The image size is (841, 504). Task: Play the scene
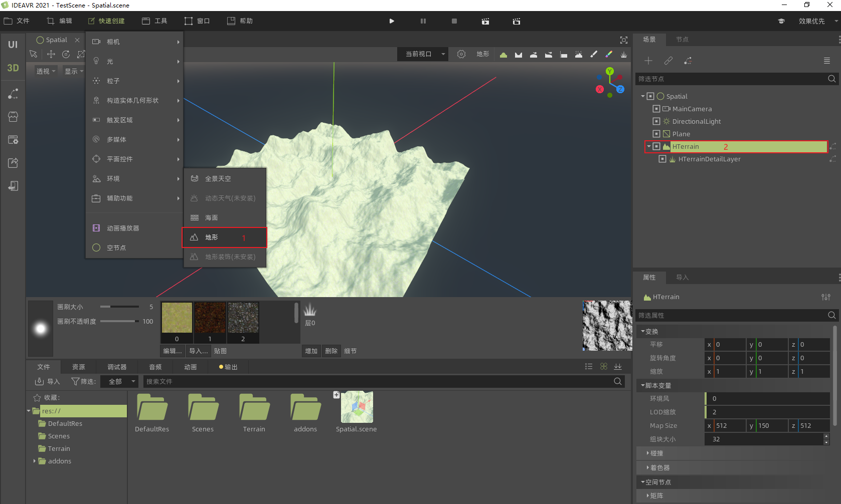392,21
